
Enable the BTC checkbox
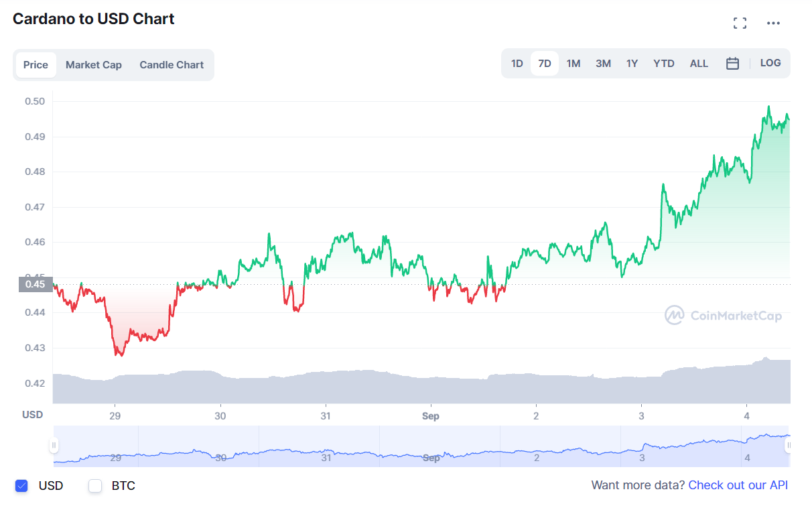tap(95, 486)
